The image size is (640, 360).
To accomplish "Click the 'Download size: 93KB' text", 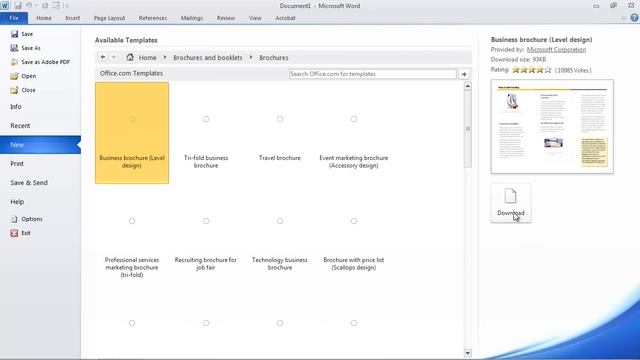I will [x=518, y=60].
